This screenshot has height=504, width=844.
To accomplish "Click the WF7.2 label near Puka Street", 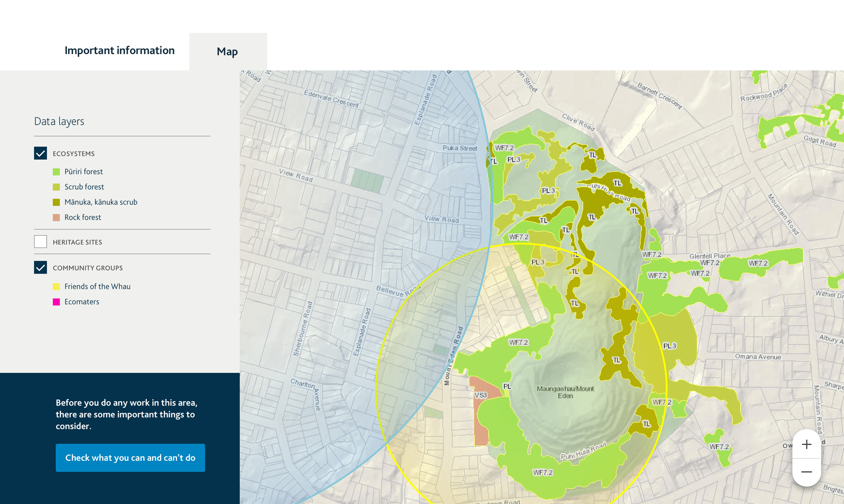I will tap(504, 148).
